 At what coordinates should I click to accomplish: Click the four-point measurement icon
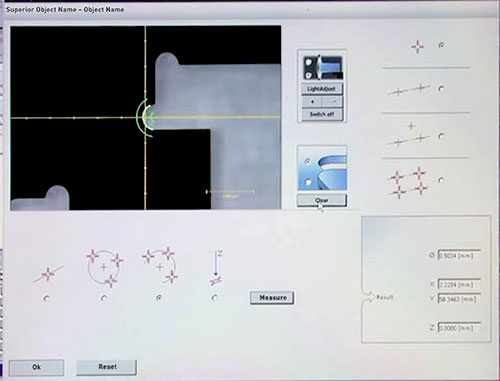tap(409, 183)
